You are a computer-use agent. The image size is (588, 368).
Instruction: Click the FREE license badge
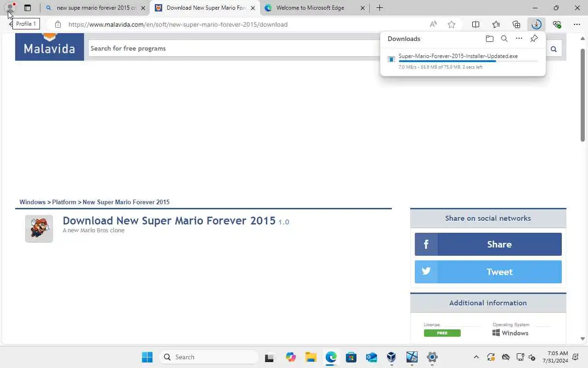click(x=442, y=333)
